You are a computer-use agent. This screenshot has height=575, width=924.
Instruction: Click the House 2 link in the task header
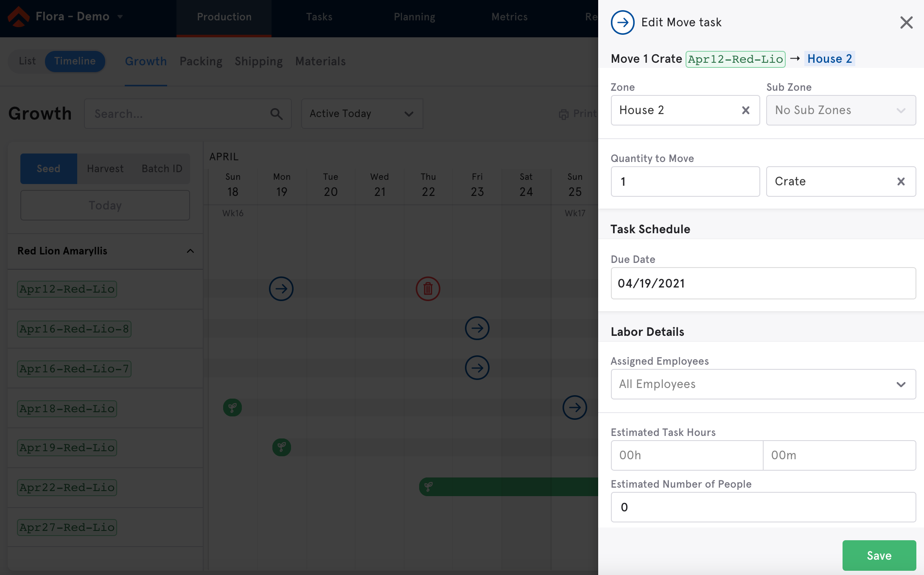coord(829,59)
